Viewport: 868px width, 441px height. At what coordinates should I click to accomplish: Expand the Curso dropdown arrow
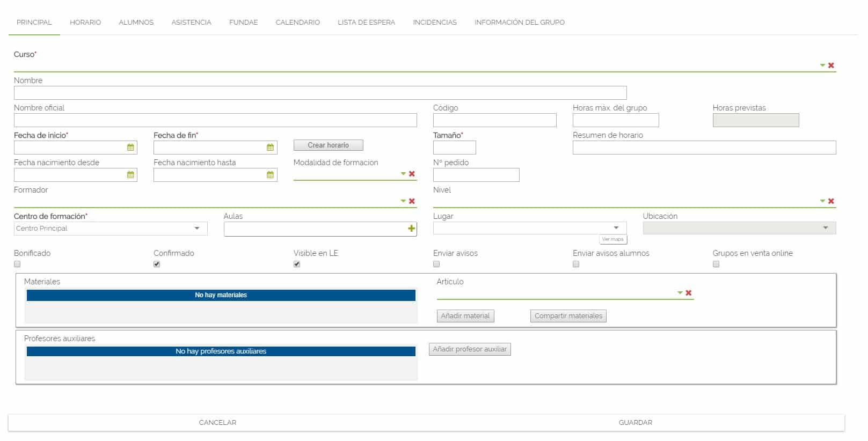pyautogui.click(x=822, y=65)
